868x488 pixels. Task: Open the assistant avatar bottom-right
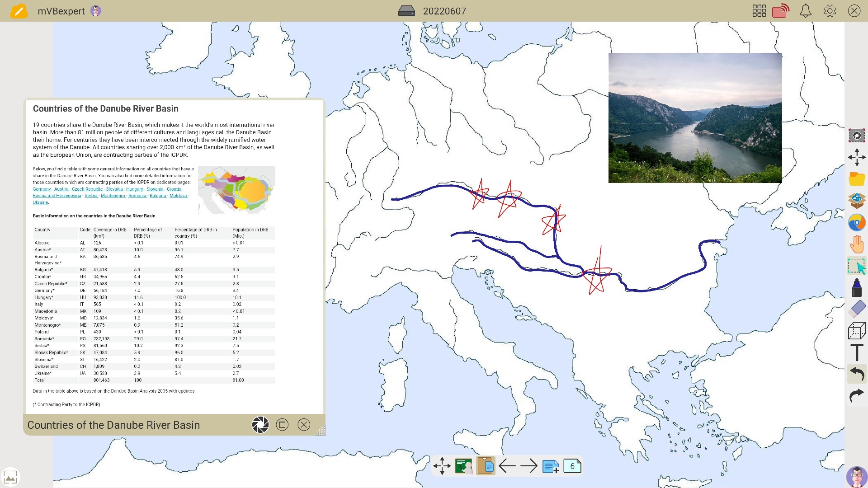856,477
